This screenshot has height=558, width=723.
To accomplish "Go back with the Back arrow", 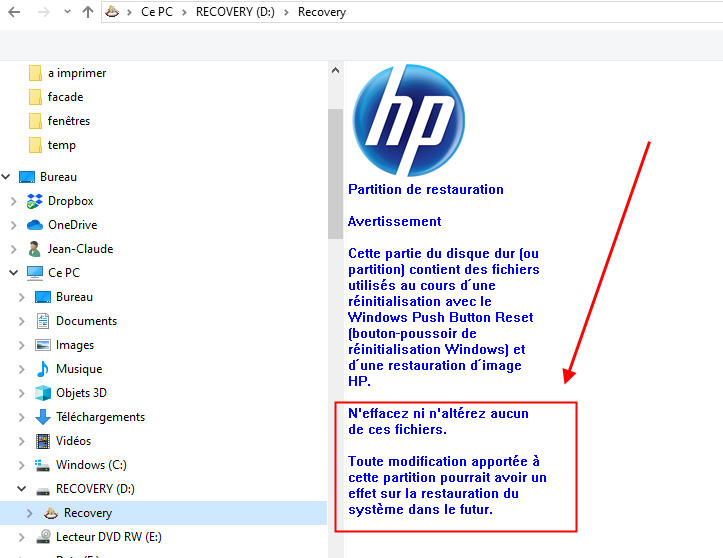I will click(x=14, y=12).
